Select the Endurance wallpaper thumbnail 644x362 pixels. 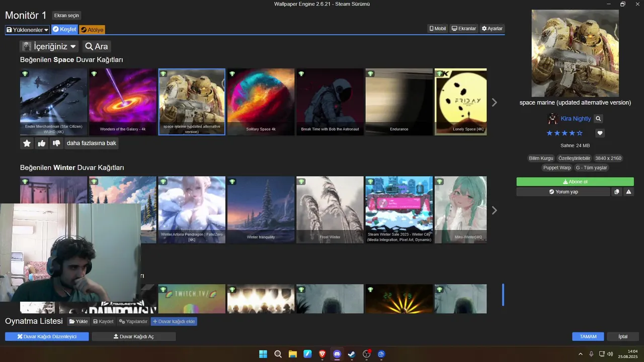399,102
